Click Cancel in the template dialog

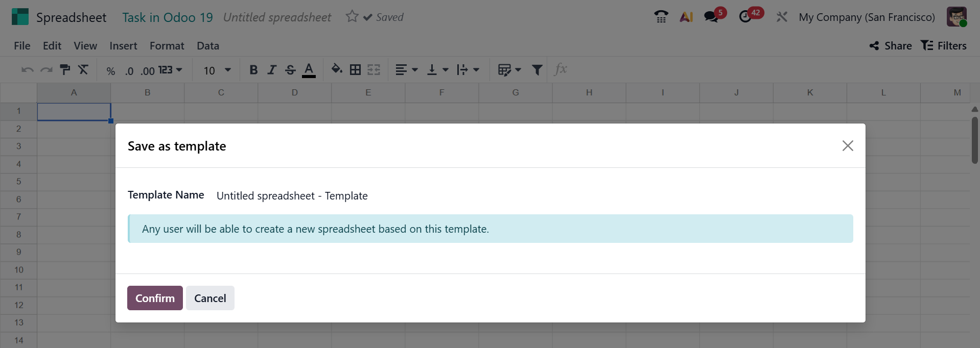tap(210, 298)
